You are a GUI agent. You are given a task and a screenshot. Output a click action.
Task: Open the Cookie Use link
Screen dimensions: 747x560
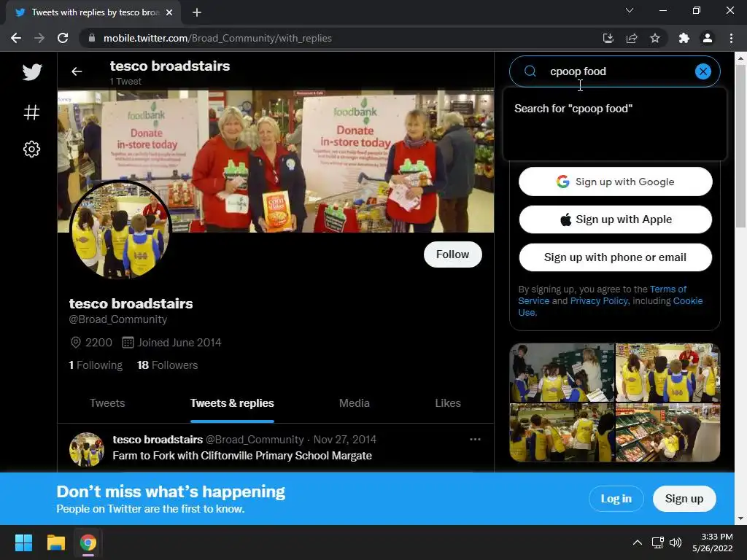pyautogui.click(x=687, y=301)
